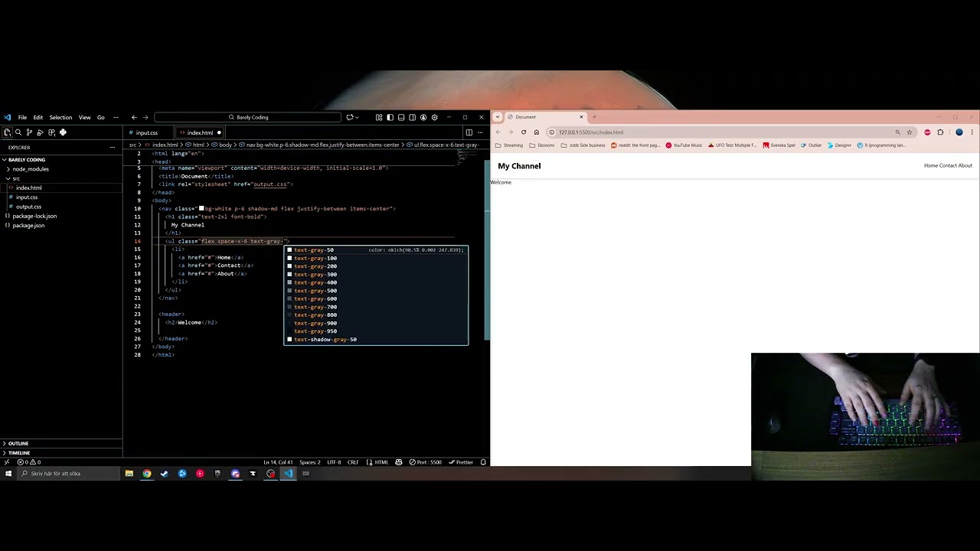
Task: Go to Chrome home page icon
Action: point(536,132)
